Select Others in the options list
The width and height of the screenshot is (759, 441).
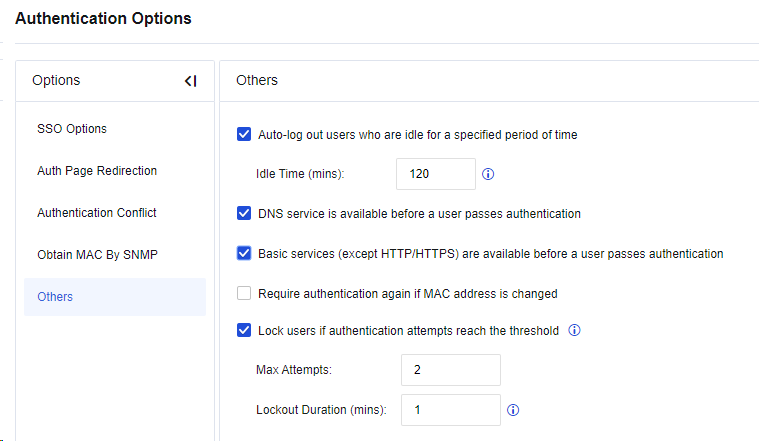[55, 297]
